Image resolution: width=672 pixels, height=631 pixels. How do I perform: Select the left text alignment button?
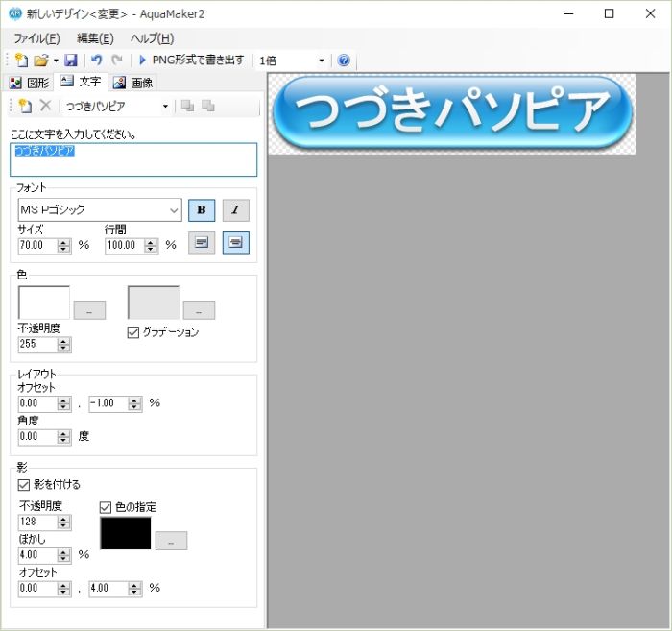tap(202, 244)
